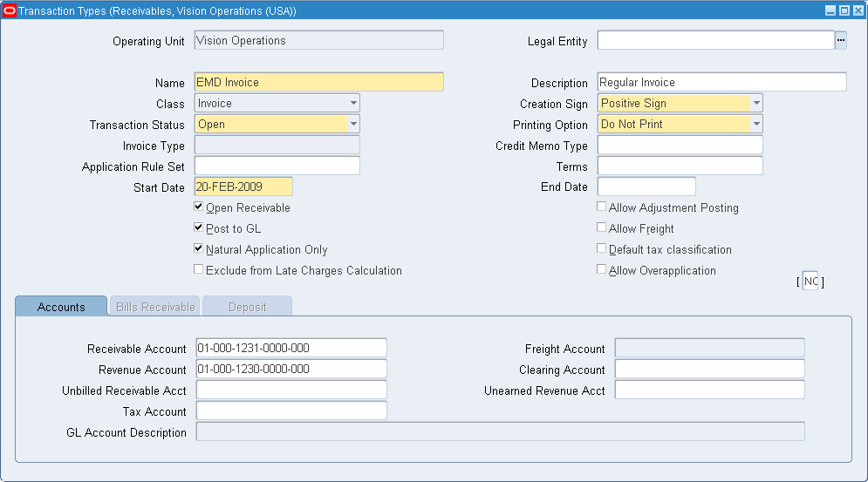
Task: Click the Unbilled Receivable Acct field
Action: (291, 390)
